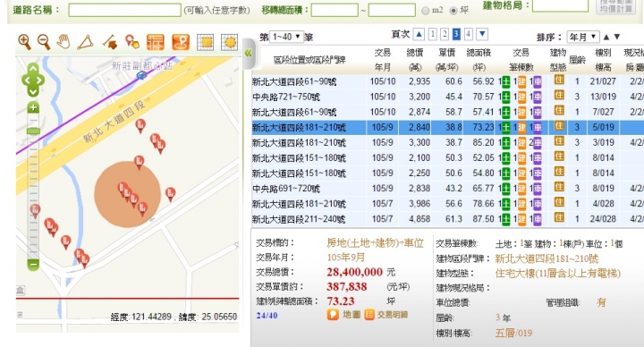The height and width of the screenshot is (347, 644).
Task: Select row 中央路691~720號
Action: coord(448,189)
